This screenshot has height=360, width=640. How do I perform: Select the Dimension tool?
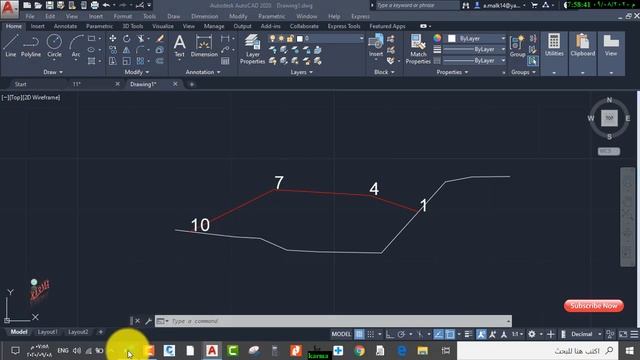[204, 45]
